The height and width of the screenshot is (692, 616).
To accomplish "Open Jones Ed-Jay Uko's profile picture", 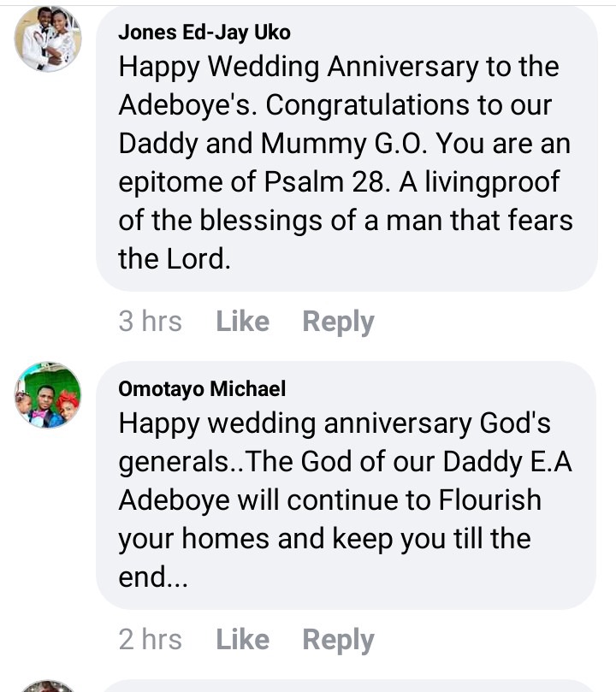I will (48, 40).
